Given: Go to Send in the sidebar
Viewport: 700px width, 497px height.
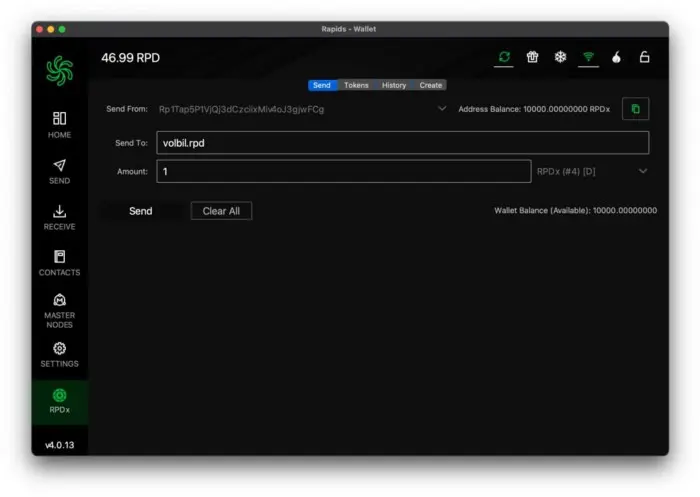Looking at the screenshot, I should coord(59,172).
